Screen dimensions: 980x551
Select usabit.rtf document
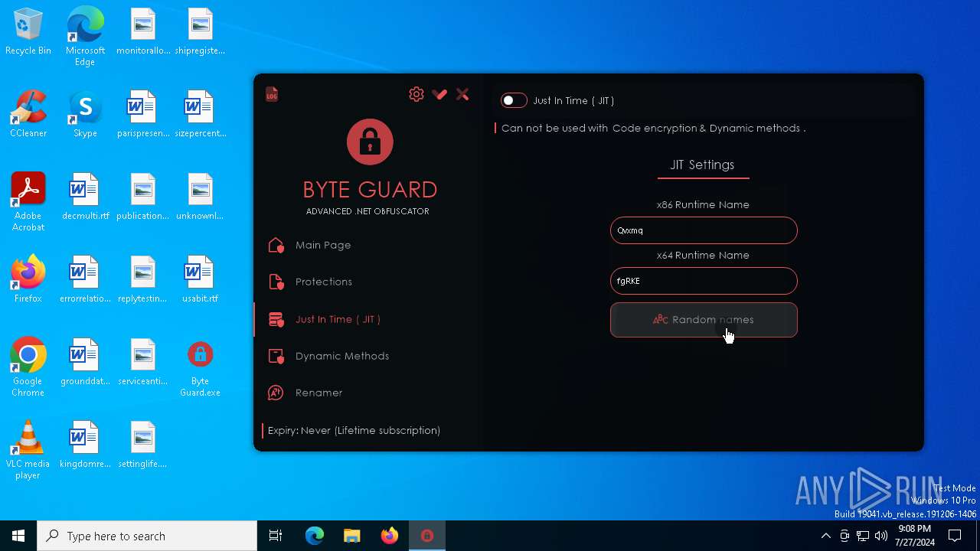200,280
